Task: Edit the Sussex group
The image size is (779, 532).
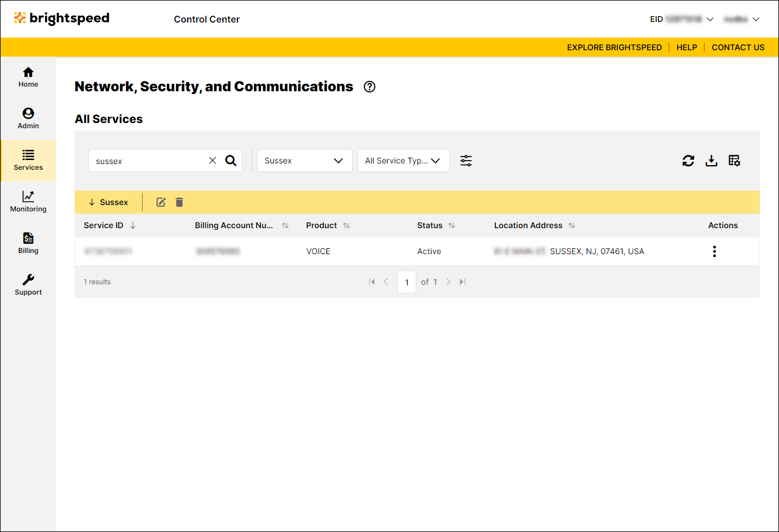Action: click(x=161, y=202)
